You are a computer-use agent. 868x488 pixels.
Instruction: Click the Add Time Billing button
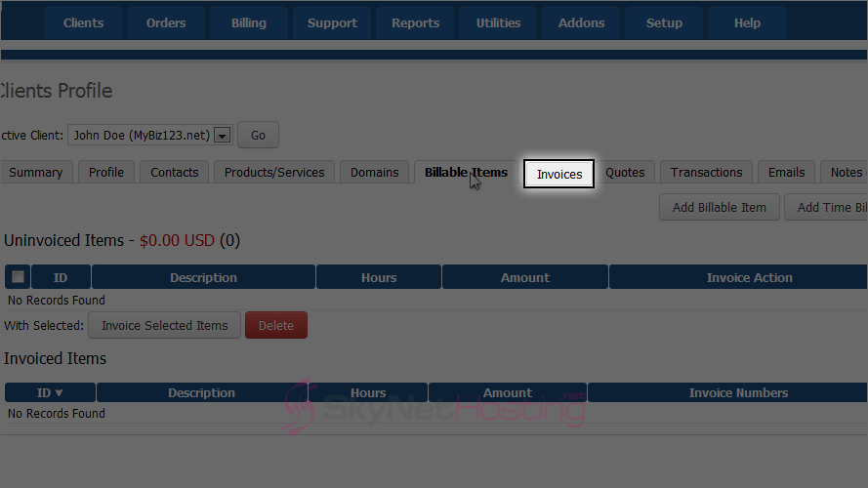pos(826,208)
